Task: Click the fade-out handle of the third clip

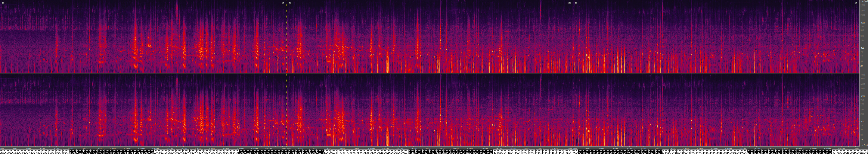Action: [x=856, y=3]
